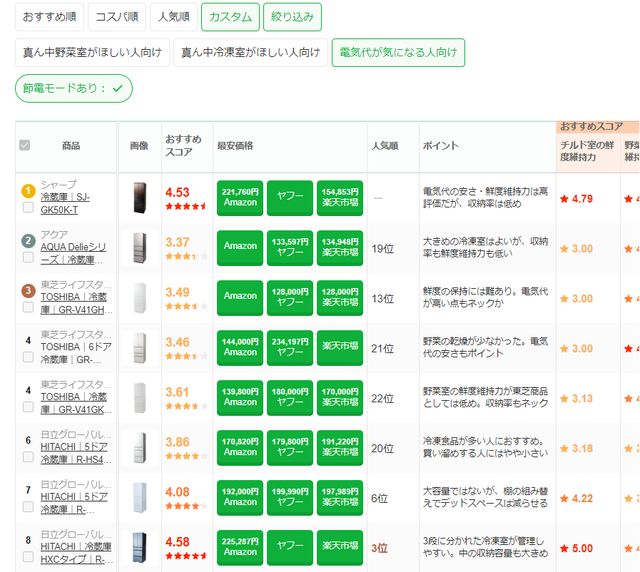Click the Sharp SJ-GK50K-T refrigerator thumbnail
This screenshot has height=572, width=640.
138,197
